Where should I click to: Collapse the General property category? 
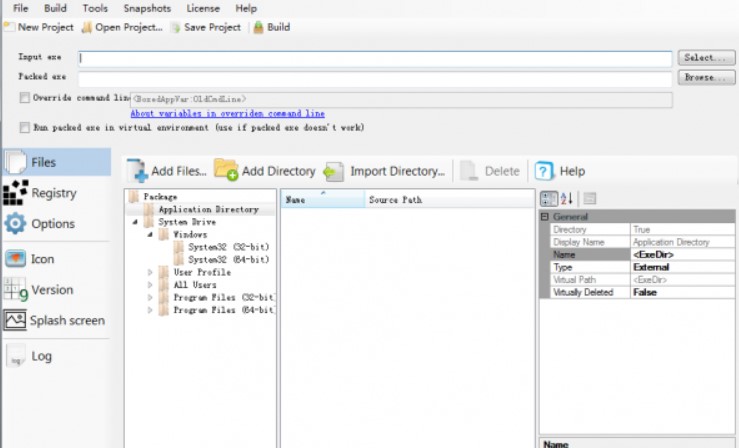point(545,217)
